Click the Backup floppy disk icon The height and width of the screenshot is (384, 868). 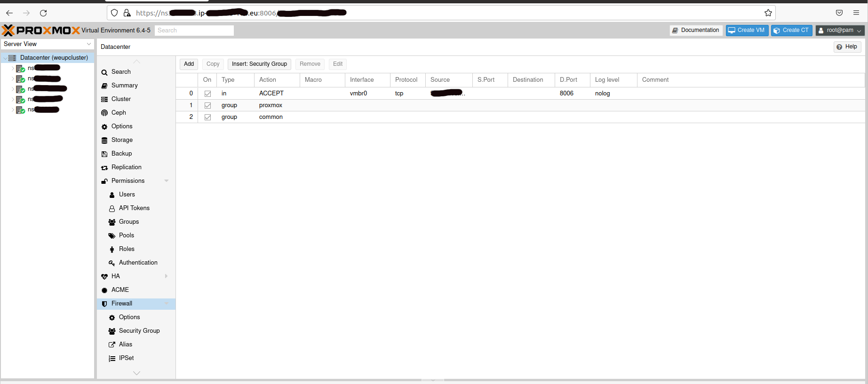point(104,154)
